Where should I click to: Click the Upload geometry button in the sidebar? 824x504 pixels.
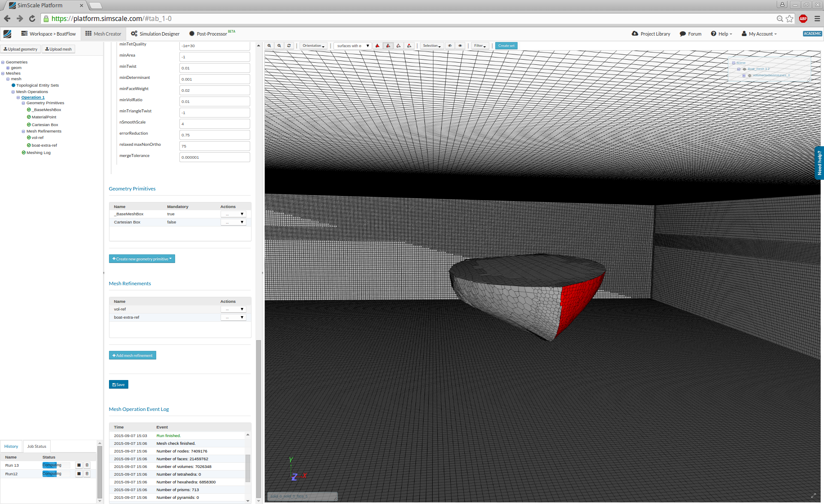20,49
